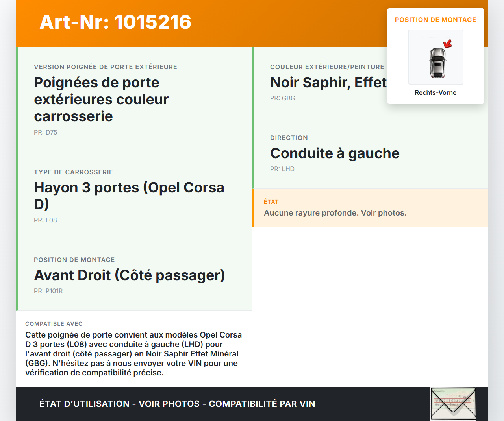Click the orange "POSITION DE MONTAGE" card title
This screenshot has width=504, height=421.
(435, 20)
